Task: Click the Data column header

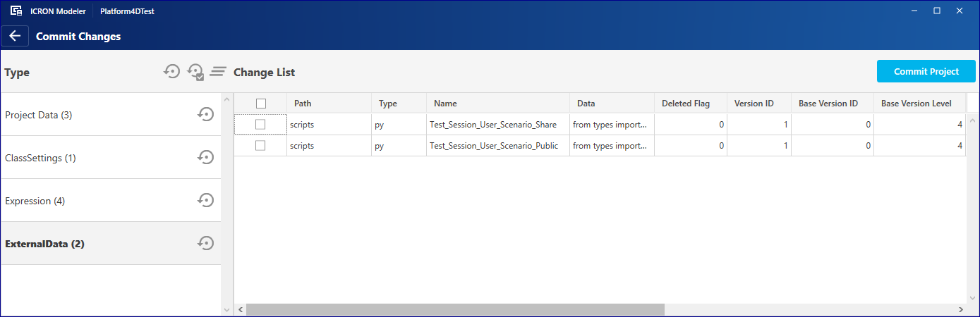Action: tap(612, 103)
